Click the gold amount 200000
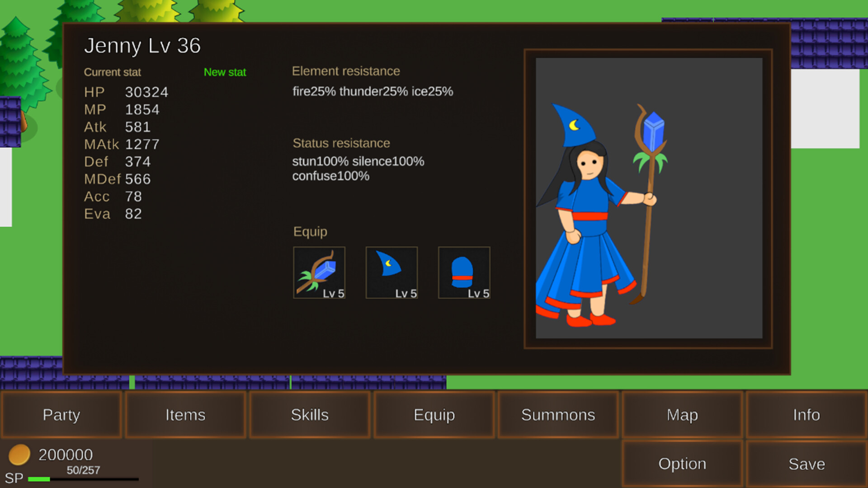The width and height of the screenshot is (868, 488). [x=66, y=455]
